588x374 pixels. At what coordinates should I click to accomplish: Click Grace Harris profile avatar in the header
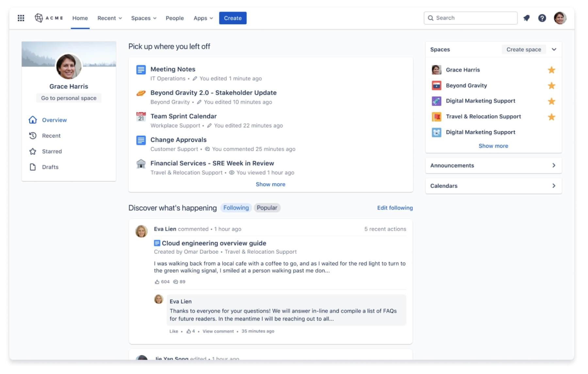click(560, 18)
